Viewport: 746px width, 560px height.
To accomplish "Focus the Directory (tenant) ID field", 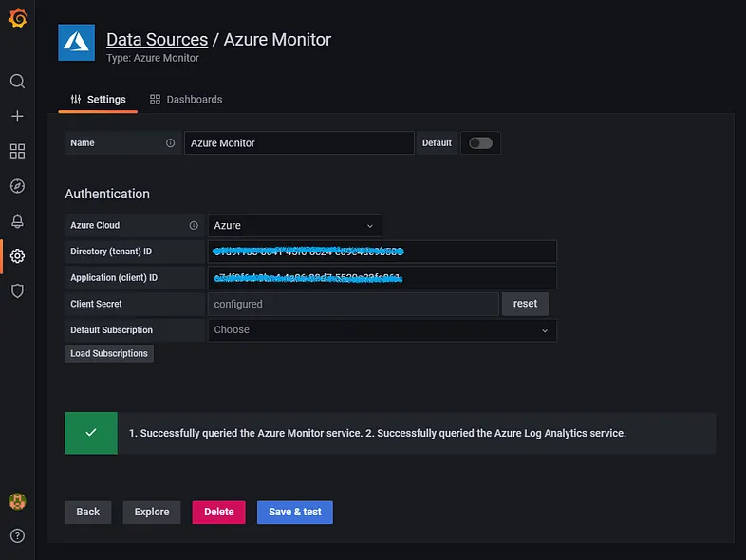I will [382, 252].
